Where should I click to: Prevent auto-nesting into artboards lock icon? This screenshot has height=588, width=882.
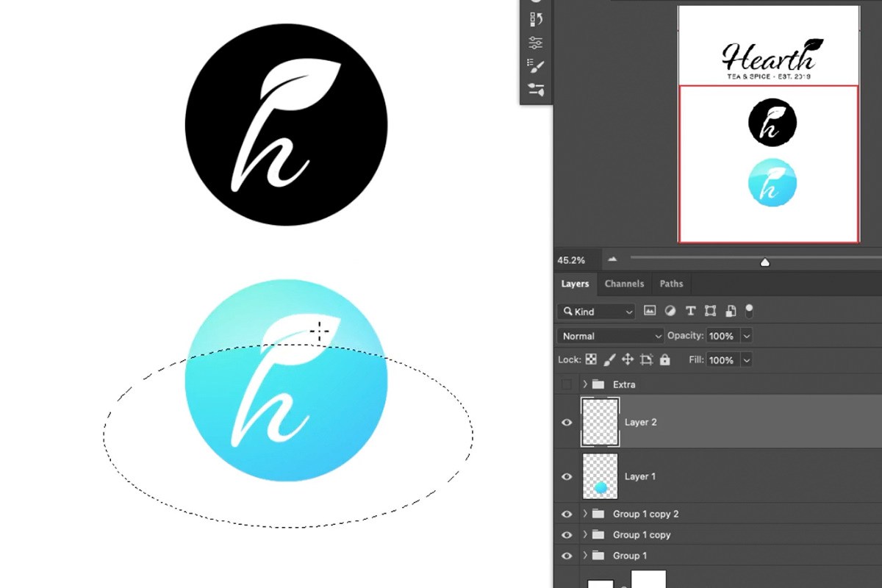pyautogui.click(x=647, y=360)
